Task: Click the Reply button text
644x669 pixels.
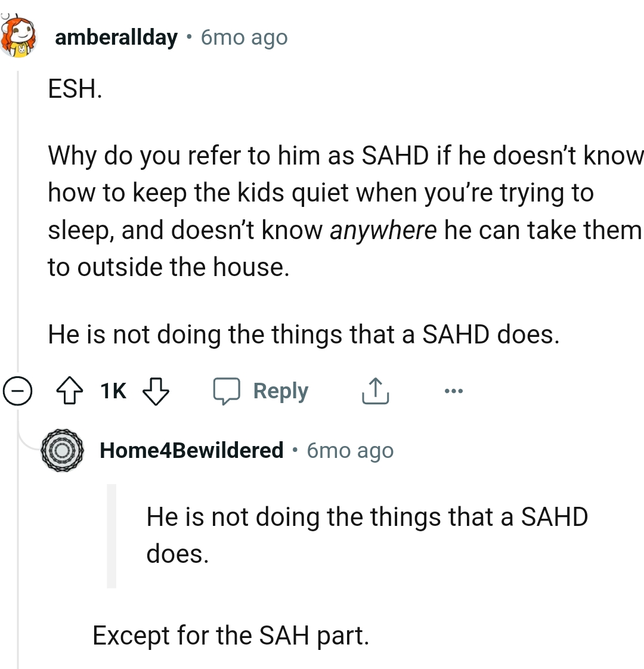Action: [x=281, y=391]
